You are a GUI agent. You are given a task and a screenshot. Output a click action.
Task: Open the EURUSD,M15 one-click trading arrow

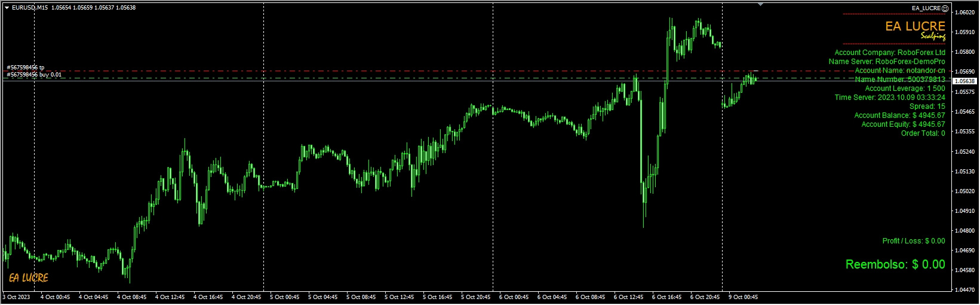coord(7,8)
